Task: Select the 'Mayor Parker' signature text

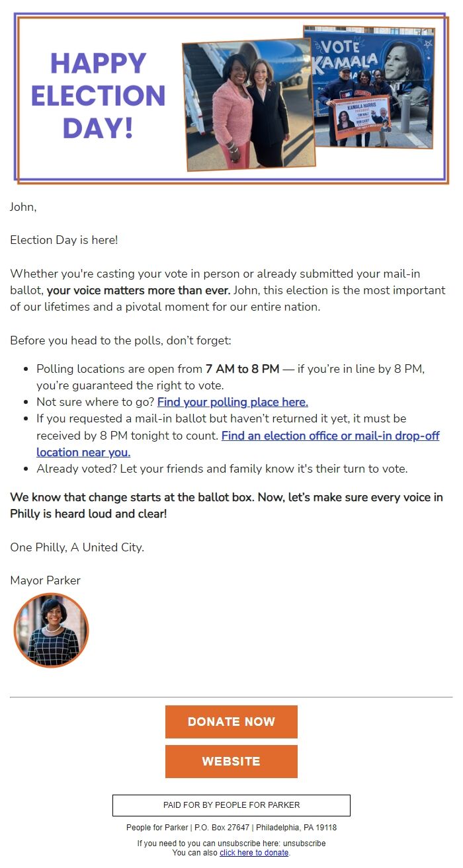Action: [44, 580]
